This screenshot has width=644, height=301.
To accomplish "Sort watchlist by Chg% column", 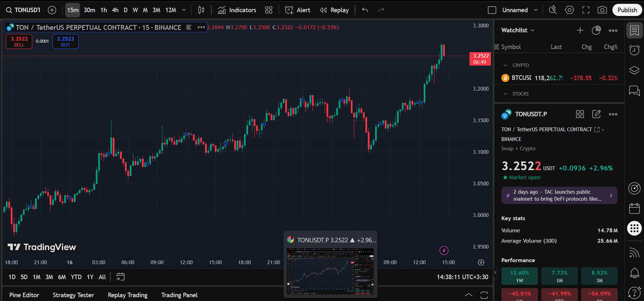I will [611, 47].
